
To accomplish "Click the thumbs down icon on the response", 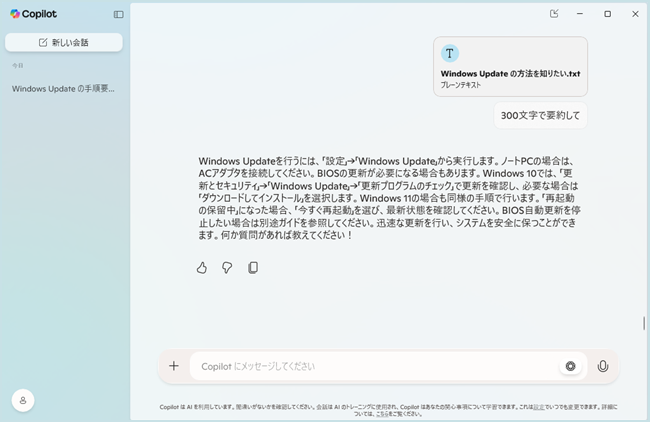I will [227, 267].
